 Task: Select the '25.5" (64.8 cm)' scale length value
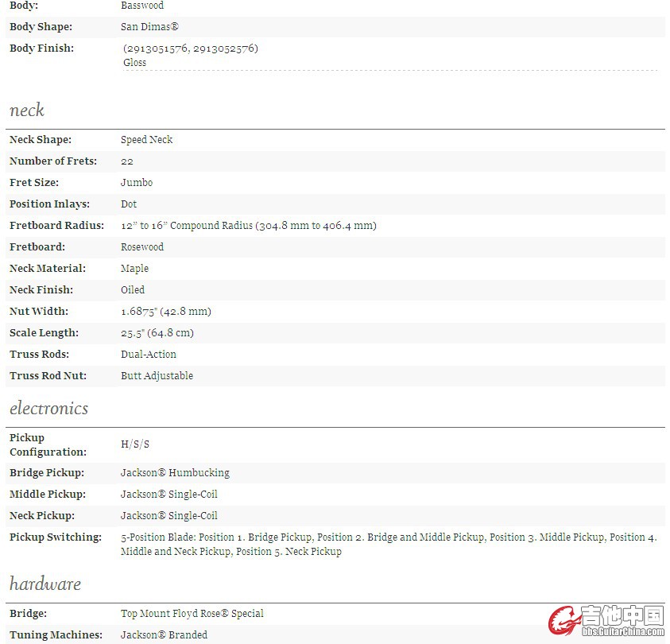coord(157,332)
